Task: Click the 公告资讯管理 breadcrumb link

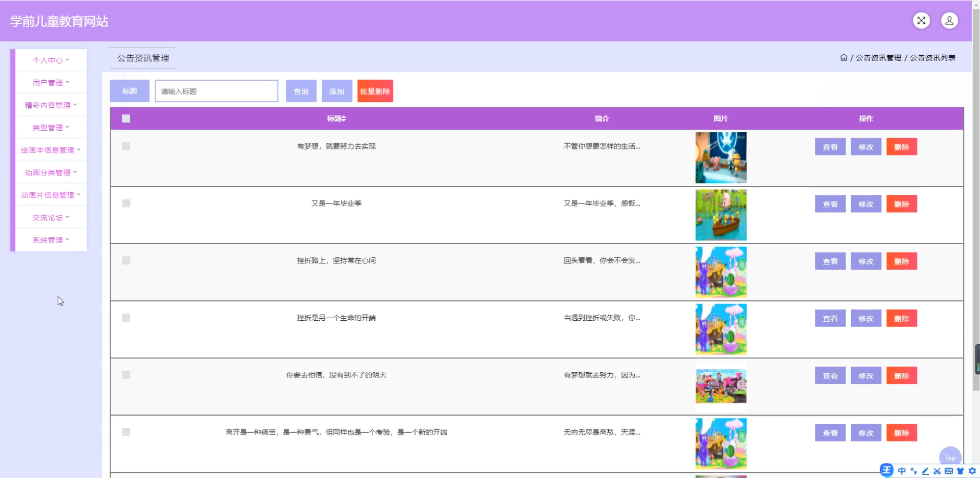Action: click(878, 58)
